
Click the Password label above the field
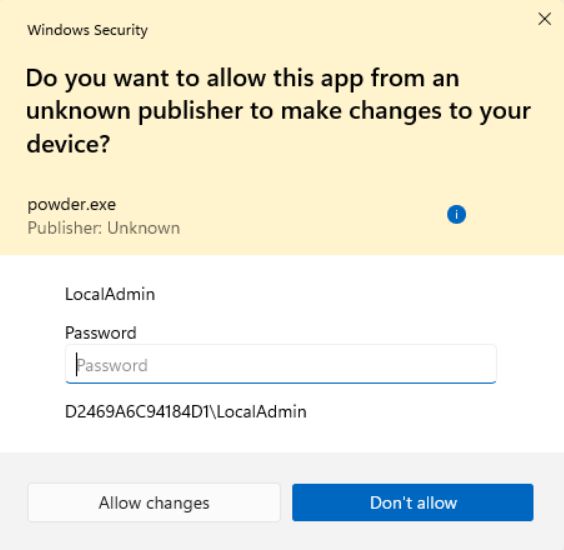pos(101,333)
